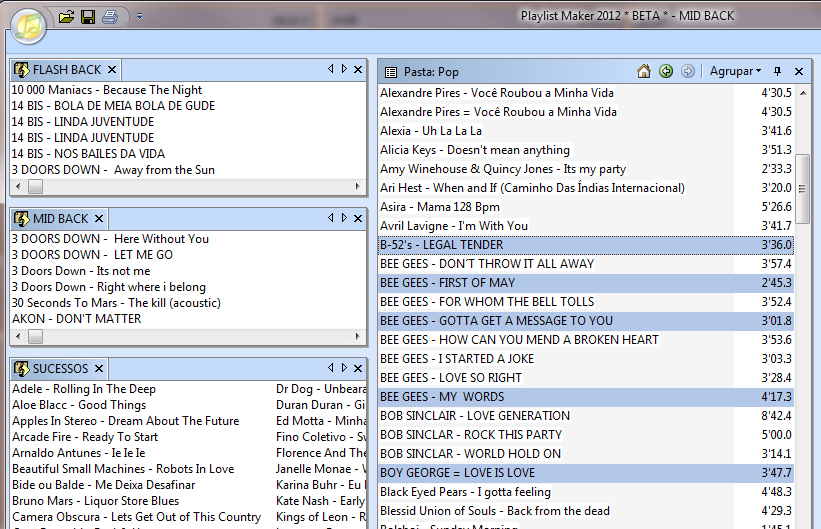Screen dimensions: 821x529
Task: Click the forward arrow in the Pasta panel
Action: [x=688, y=71]
